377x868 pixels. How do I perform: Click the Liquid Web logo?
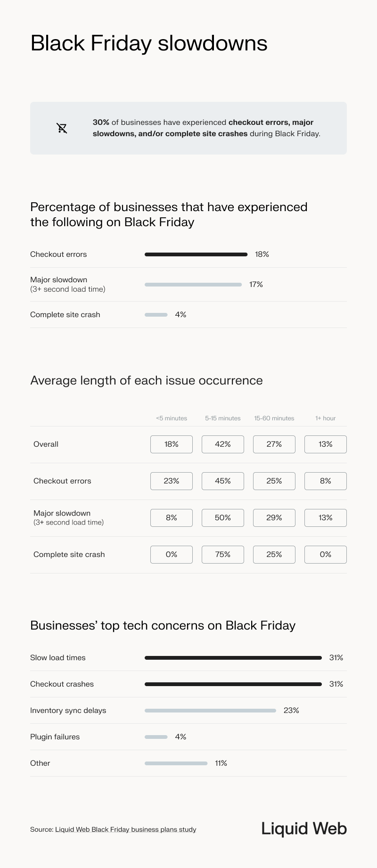click(304, 828)
